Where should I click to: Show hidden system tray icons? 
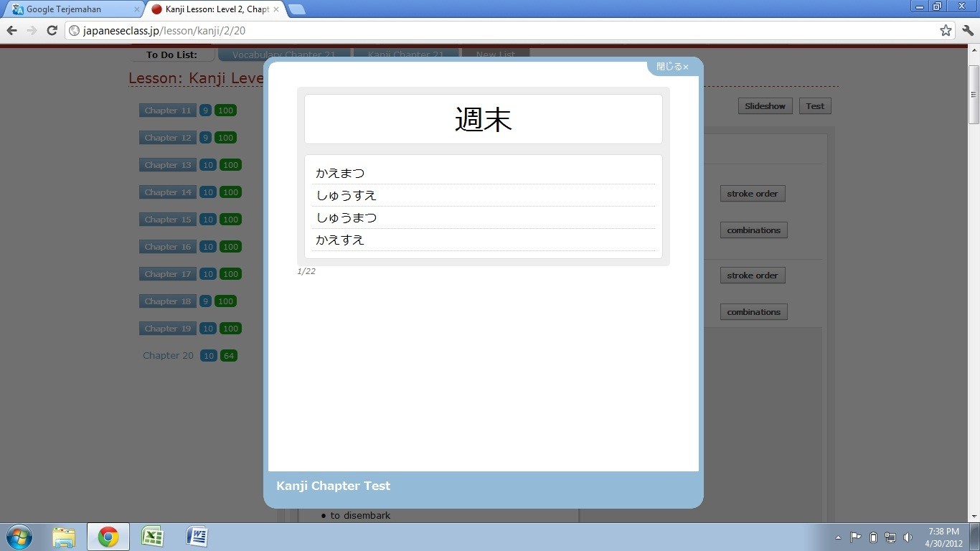838,537
